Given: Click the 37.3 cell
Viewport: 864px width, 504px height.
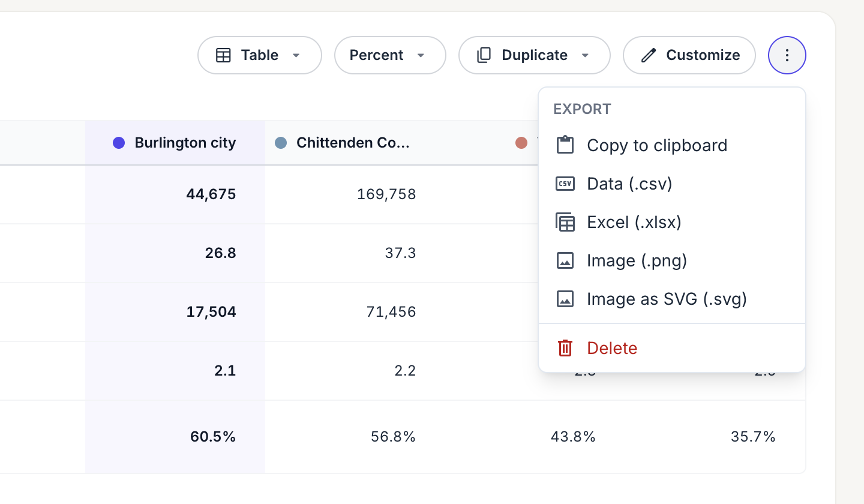Looking at the screenshot, I should point(355,253).
